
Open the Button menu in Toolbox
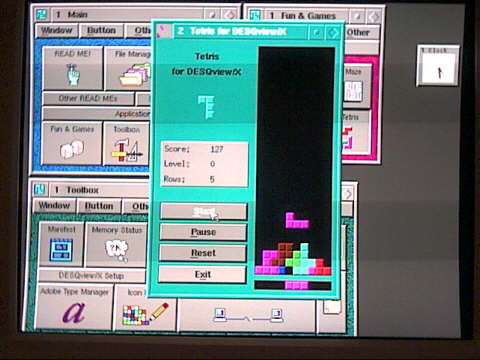[x=98, y=206]
